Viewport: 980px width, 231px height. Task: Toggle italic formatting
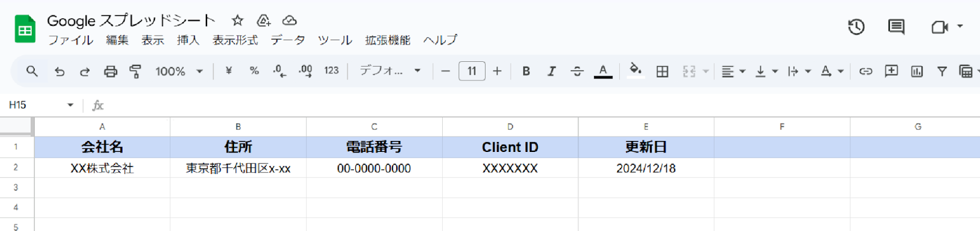(x=551, y=71)
